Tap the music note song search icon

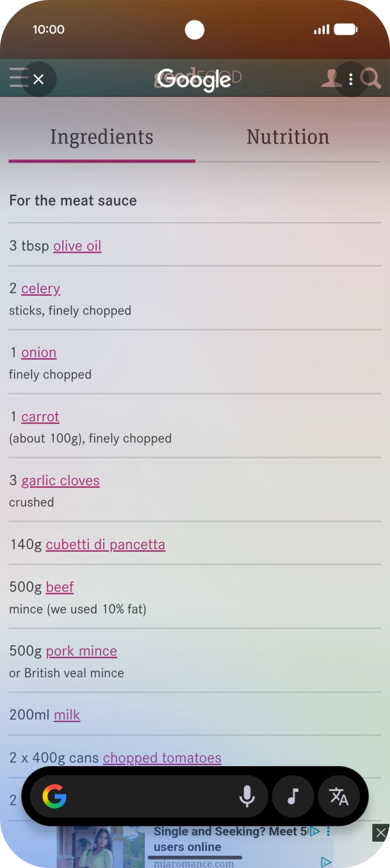pyautogui.click(x=293, y=796)
